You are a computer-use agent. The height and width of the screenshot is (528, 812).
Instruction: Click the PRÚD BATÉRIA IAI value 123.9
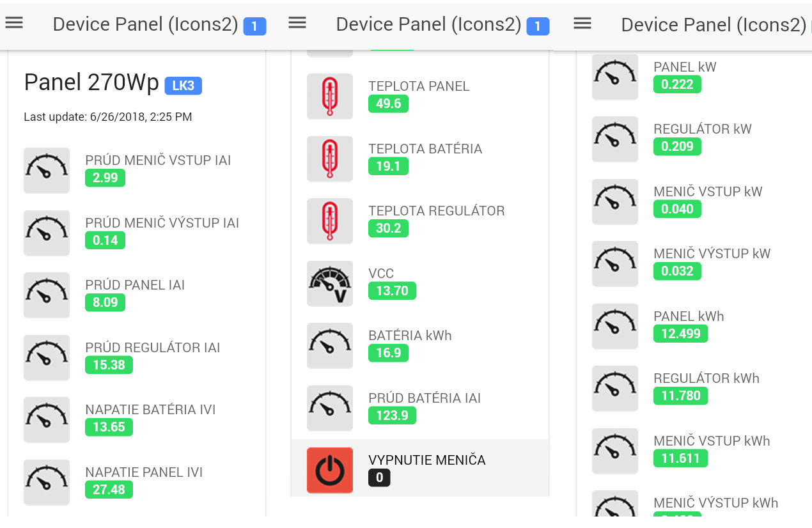click(x=392, y=415)
